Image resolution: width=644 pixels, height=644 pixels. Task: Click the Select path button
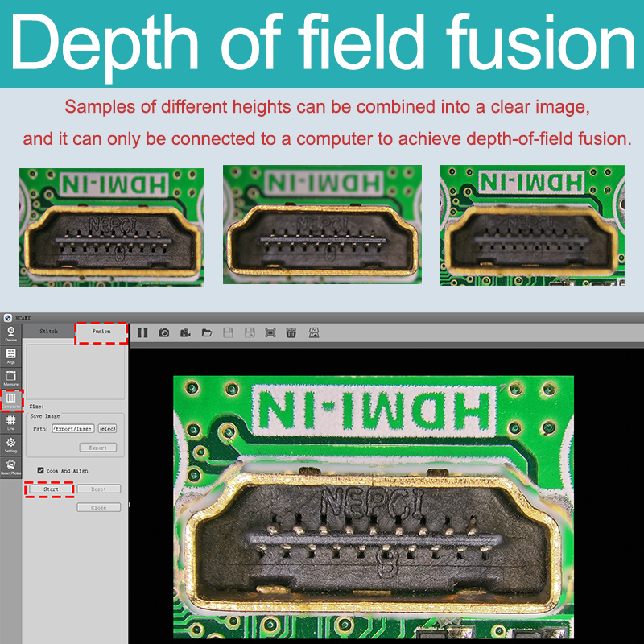coord(107,429)
